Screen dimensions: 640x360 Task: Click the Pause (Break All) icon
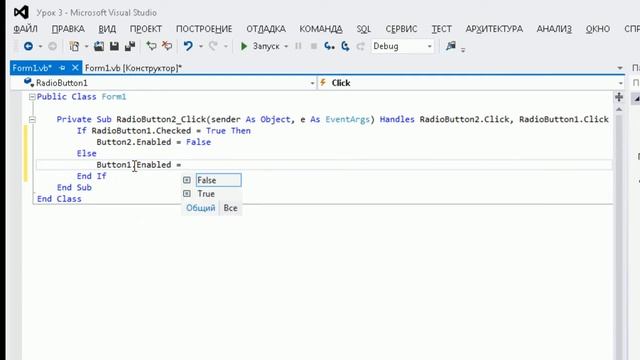[298, 46]
